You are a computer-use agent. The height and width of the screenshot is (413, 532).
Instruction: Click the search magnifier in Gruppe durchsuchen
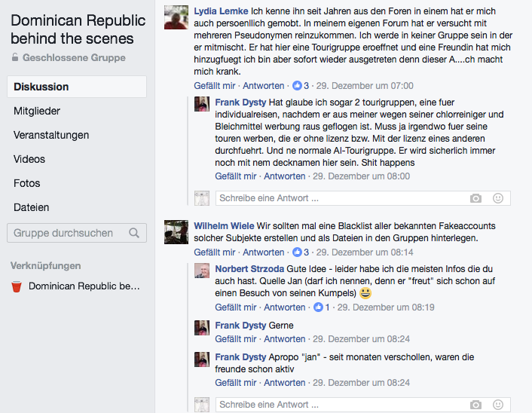tap(134, 233)
